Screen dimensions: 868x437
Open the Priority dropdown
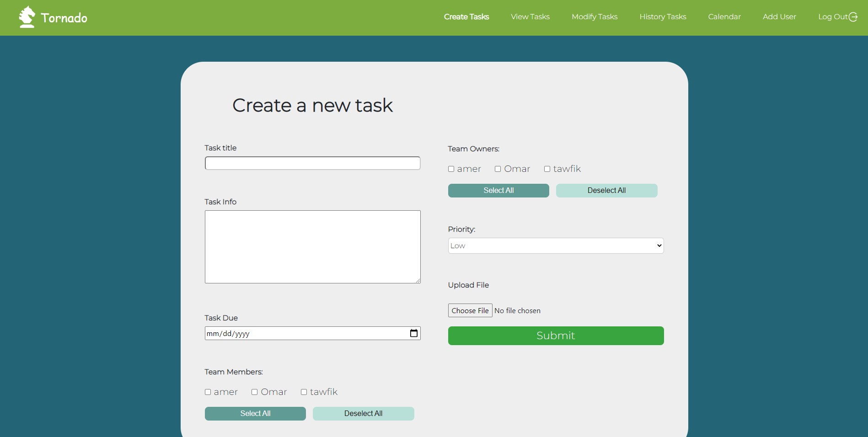tap(556, 245)
